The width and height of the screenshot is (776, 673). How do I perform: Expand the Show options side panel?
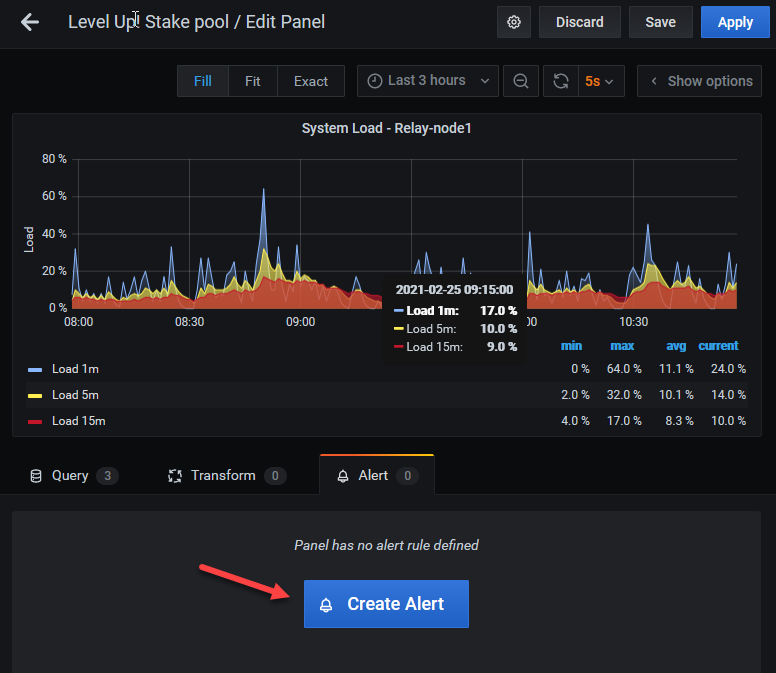point(700,81)
